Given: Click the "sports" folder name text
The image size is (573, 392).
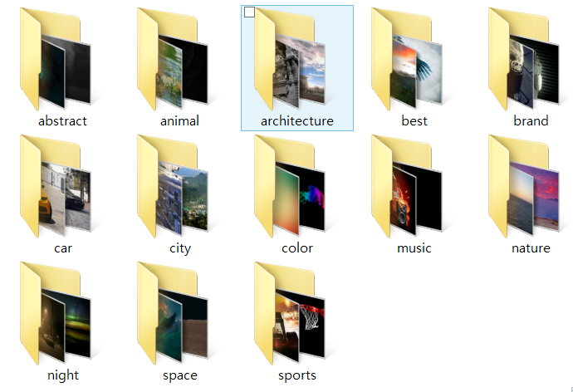Looking at the screenshot, I should (x=296, y=375).
